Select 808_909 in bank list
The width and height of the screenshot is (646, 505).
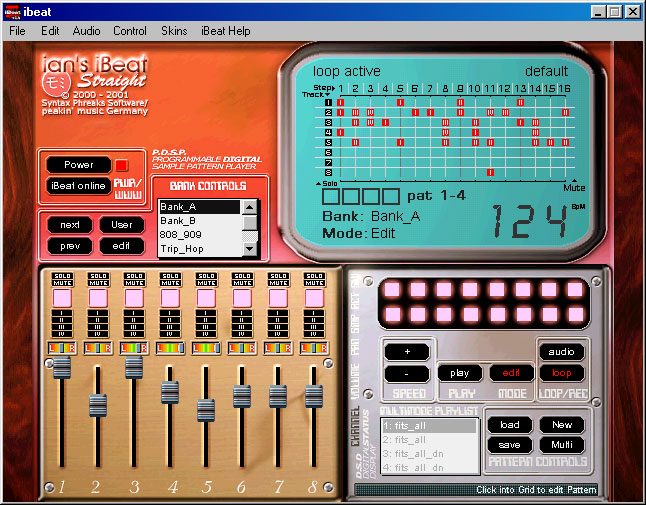(x=200, y=235)
